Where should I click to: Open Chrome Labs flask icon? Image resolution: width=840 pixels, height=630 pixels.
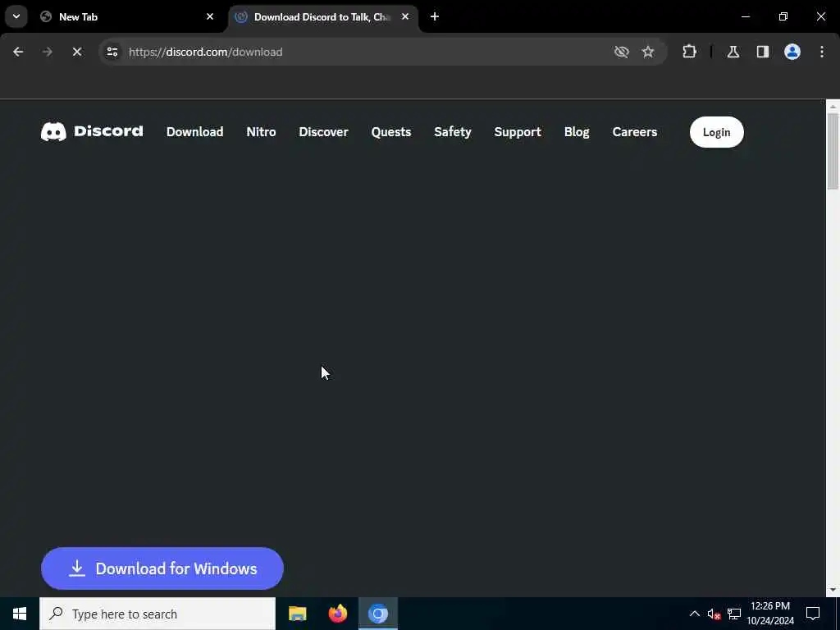pyautogui.click(x=733, y=52)
